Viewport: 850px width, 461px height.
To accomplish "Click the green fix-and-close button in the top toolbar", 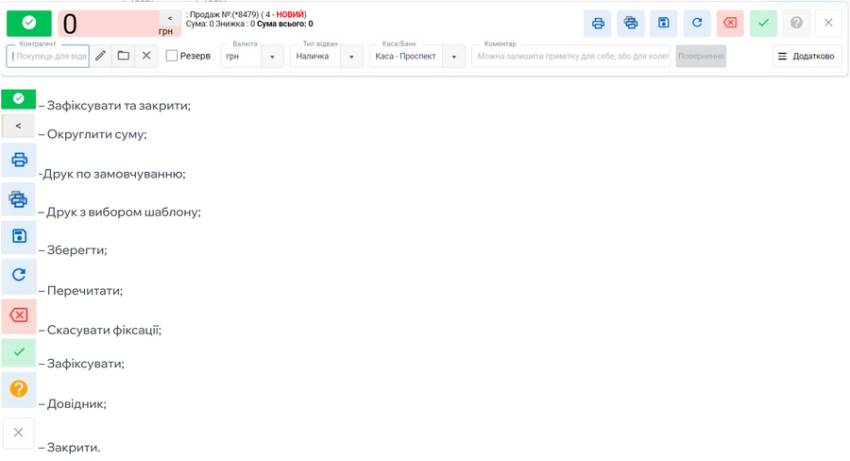I will (28, 22).
